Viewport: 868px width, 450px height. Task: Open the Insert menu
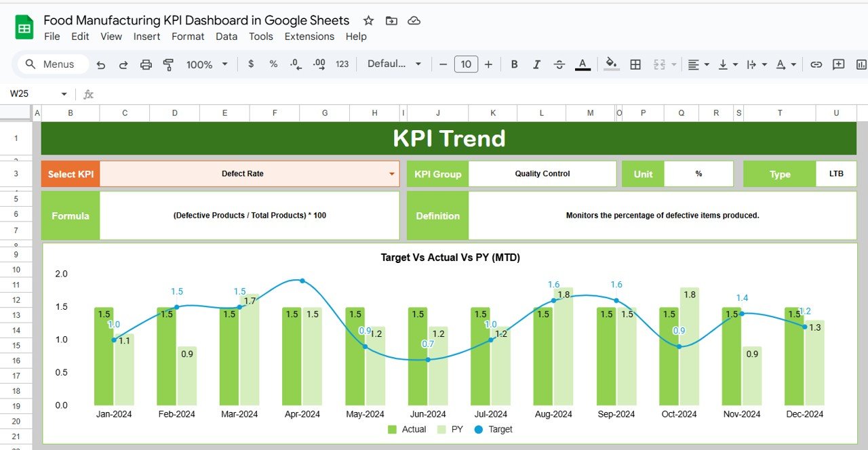click(146, 37)
